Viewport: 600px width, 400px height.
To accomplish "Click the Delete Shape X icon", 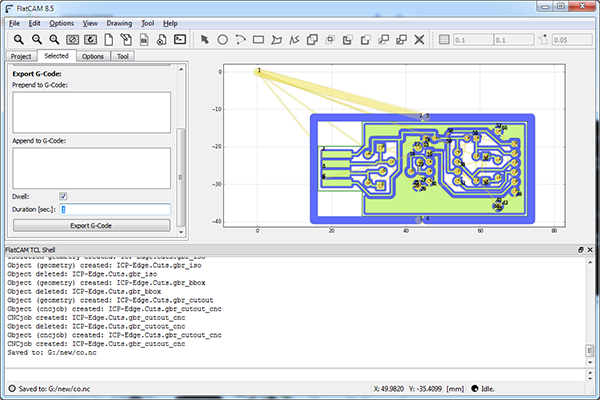I will coord(419,39).
